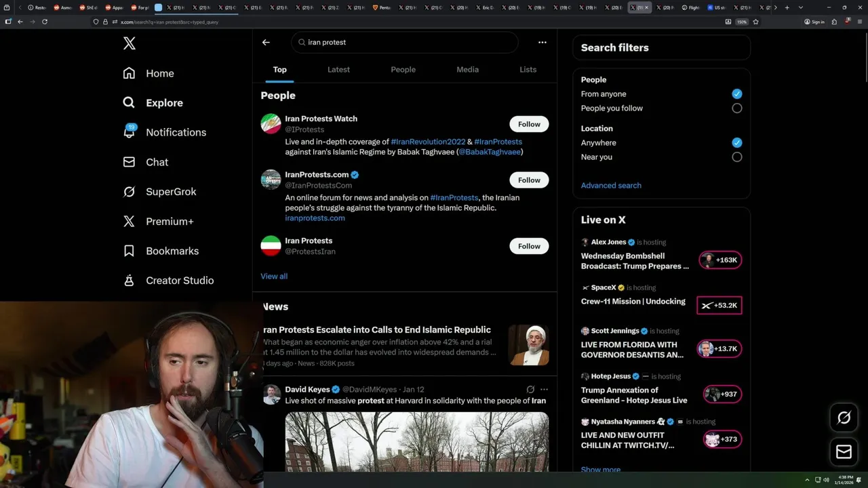The image size is (868, 488).
Task: Switch to the Flight browser tab
Action: (x=690, y=7)
